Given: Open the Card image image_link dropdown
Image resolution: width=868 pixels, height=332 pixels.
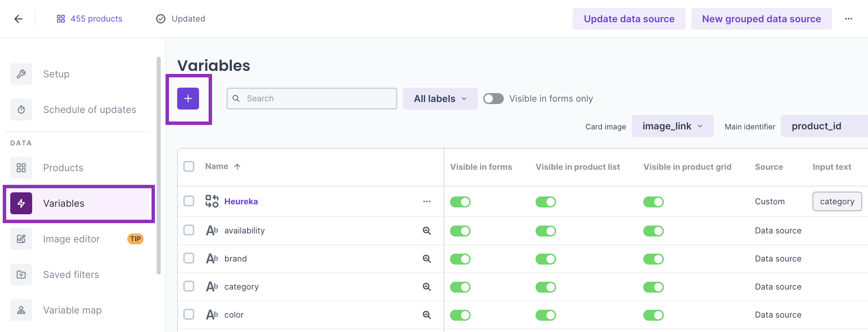Looking at the screenshot, I should pos(672,126).
